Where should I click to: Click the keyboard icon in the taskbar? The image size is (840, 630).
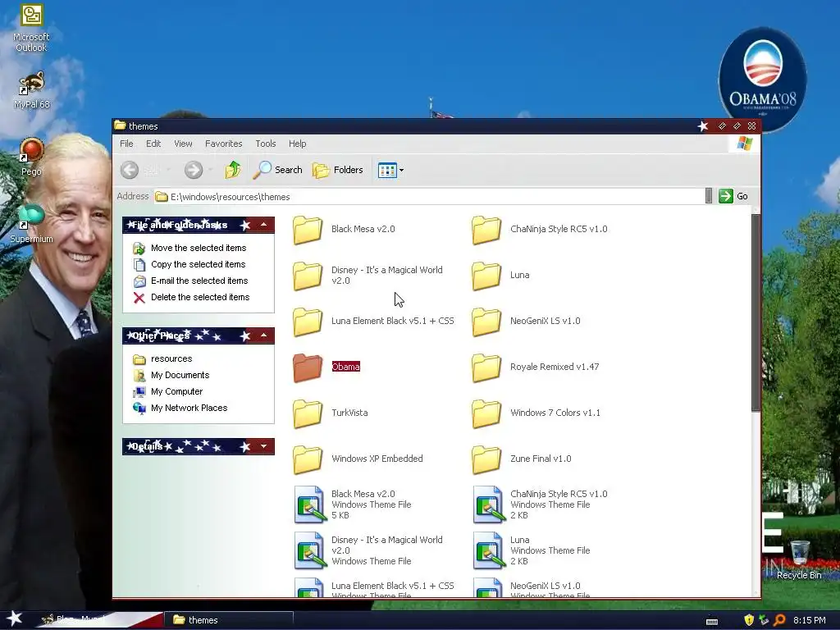(711, 622)
